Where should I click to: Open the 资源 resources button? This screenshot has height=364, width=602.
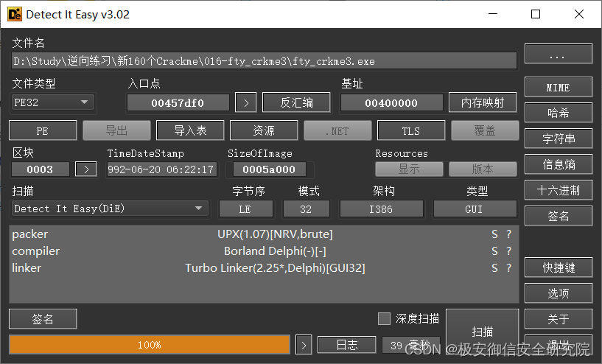pyautogui.click(x=264, y=130)
